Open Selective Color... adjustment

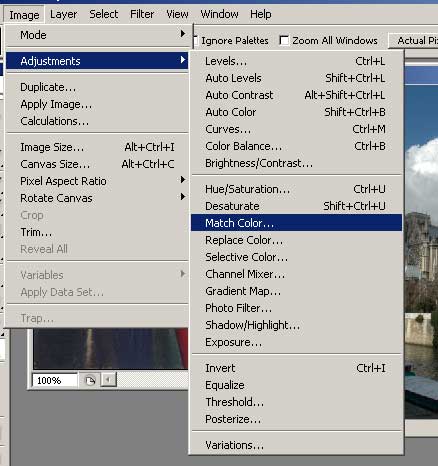pyautogui.click(x=296, y=257)
